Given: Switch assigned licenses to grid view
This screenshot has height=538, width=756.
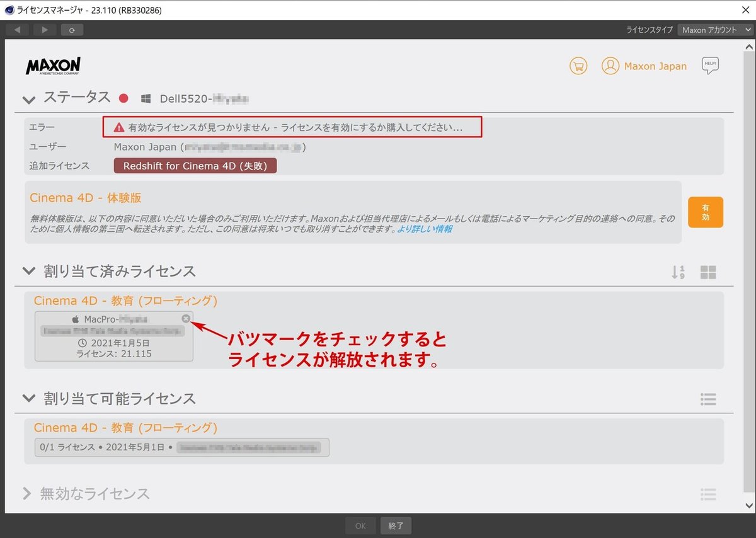Looking at the screenshot, I should (x=708, y=272).
